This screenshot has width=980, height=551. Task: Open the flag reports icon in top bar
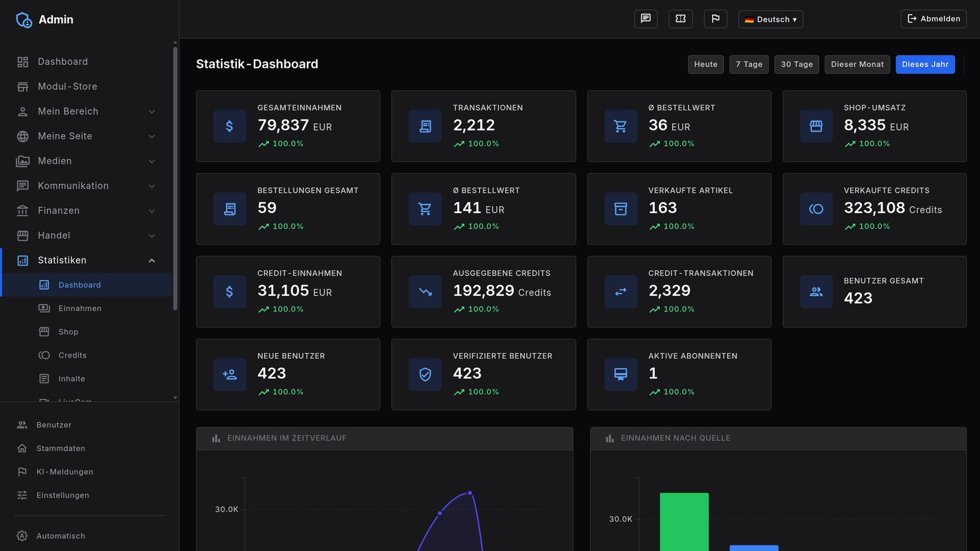point(715,19)
